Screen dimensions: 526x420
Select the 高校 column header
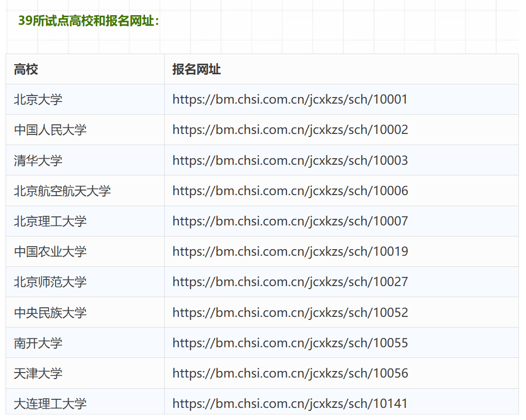(24, 69)
